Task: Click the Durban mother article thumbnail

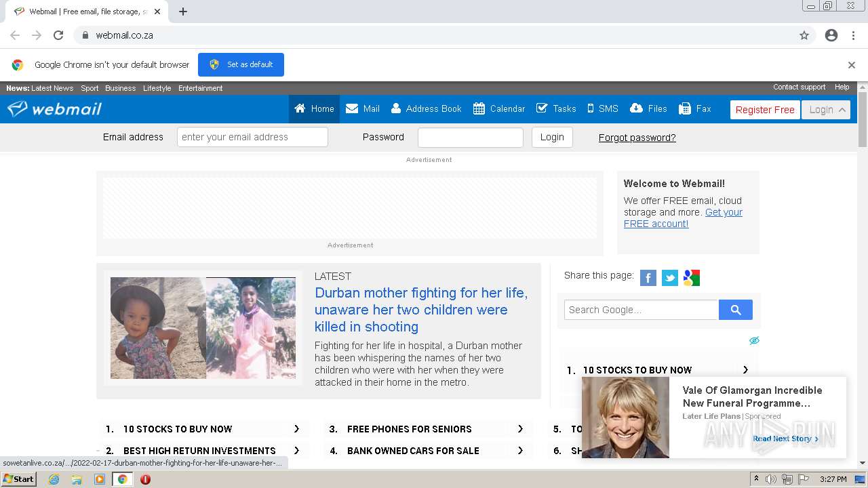Action: tap(203, 327)
